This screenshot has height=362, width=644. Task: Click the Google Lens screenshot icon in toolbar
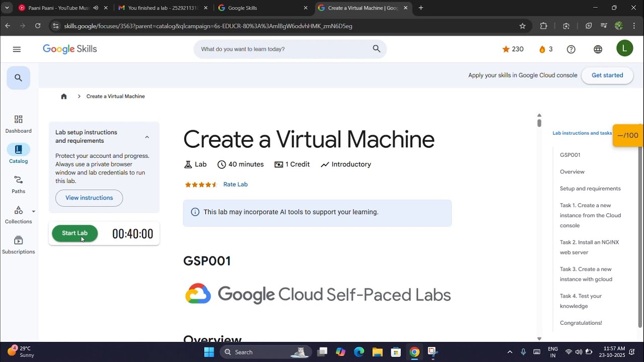[x=566, y=26]
